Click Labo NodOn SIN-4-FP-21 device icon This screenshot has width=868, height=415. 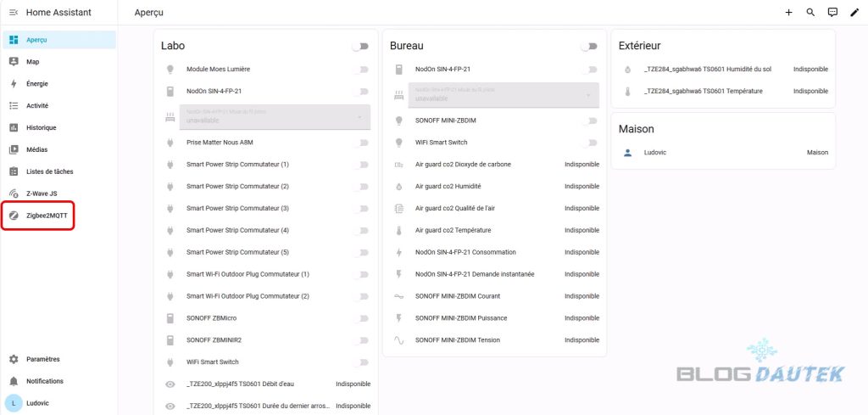[x=170, y=92]
